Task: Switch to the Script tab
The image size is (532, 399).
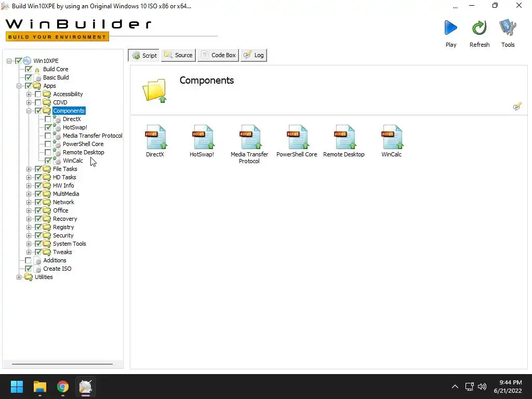Action: click(144, 55)
